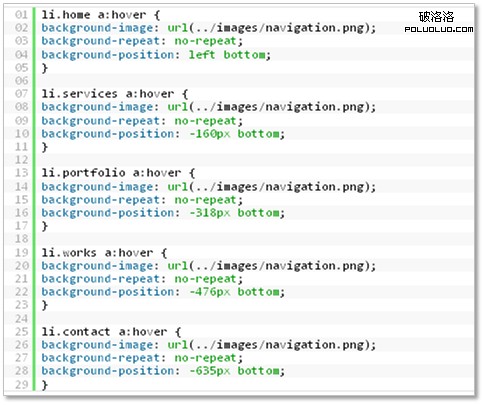Click line number 25 in gutter

[22, 331]
